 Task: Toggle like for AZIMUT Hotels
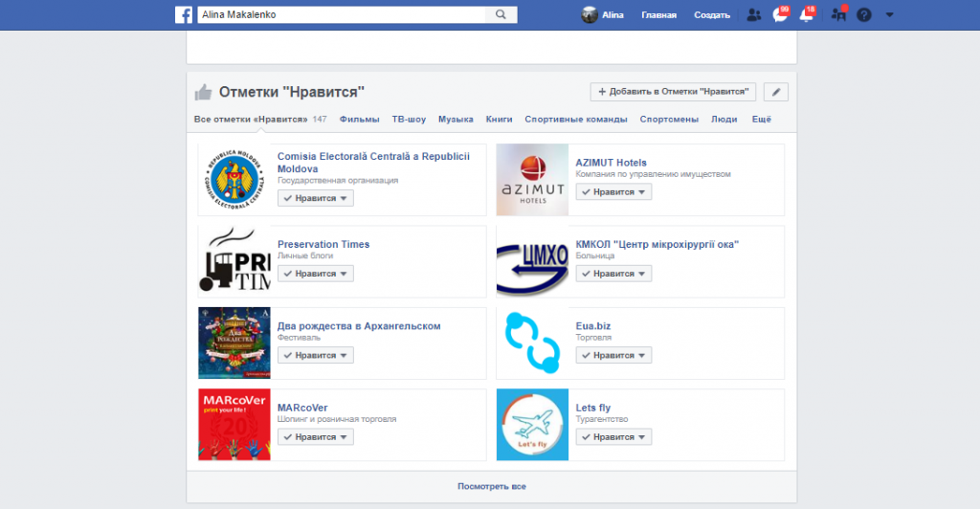613,192
